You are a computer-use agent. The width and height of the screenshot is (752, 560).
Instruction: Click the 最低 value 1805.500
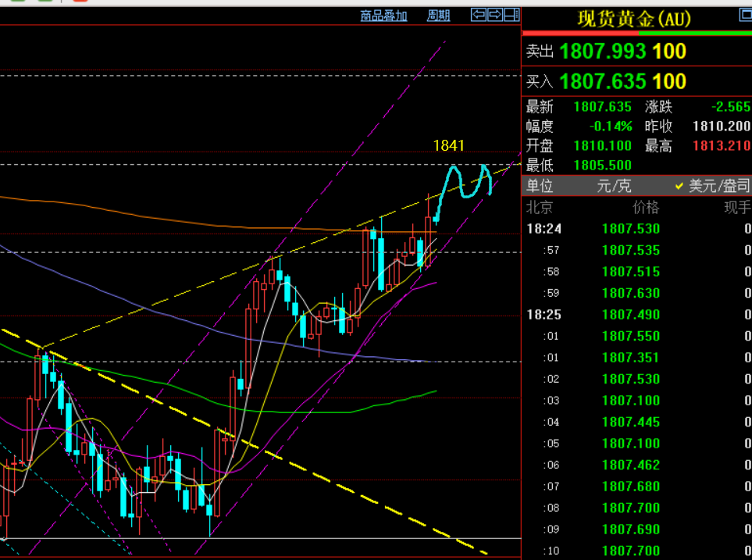pos(602,165)
